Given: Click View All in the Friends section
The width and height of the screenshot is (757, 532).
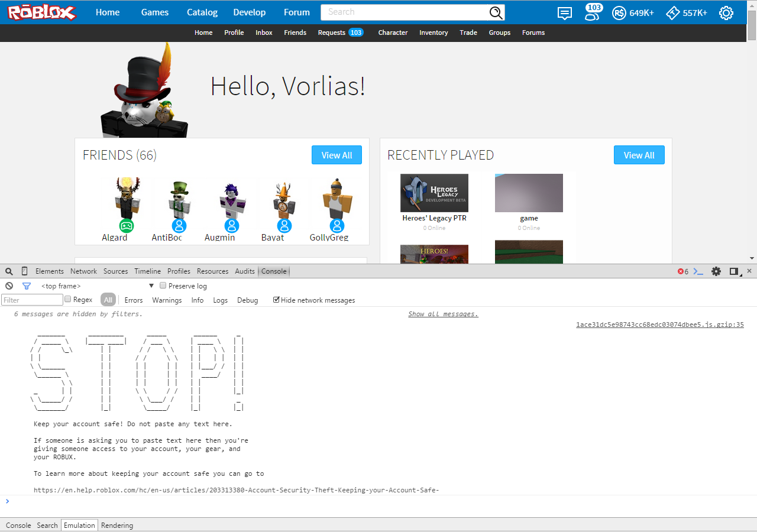Looking at the screenshot, I should point(337,155).
